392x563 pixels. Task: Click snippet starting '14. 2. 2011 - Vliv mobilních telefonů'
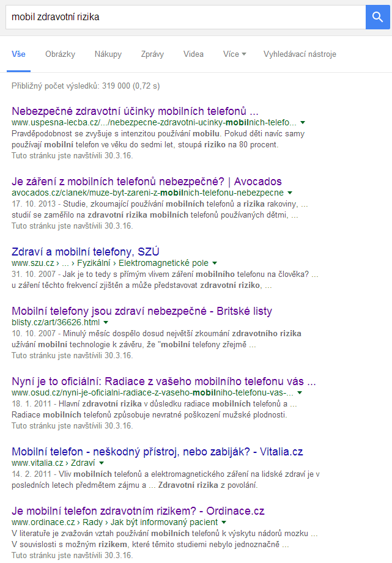pyautogui.click(x=166, y=480)
